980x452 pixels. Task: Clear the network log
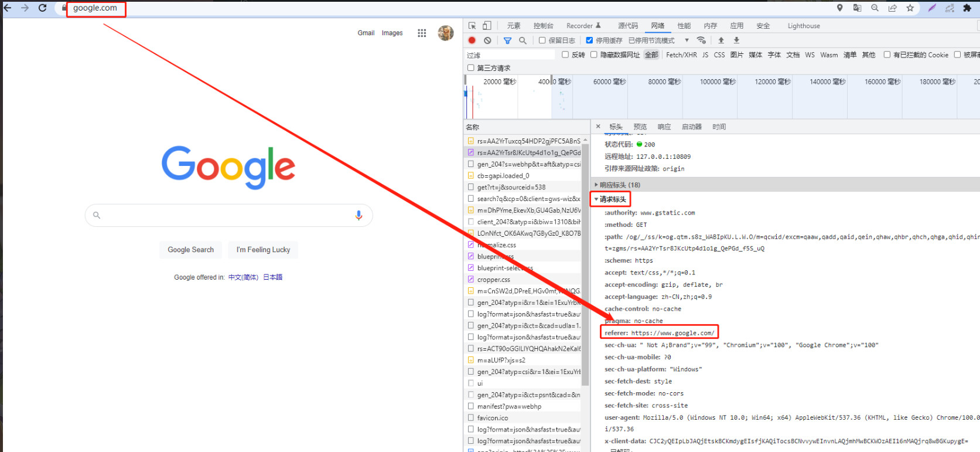click(x=487, y=40)
